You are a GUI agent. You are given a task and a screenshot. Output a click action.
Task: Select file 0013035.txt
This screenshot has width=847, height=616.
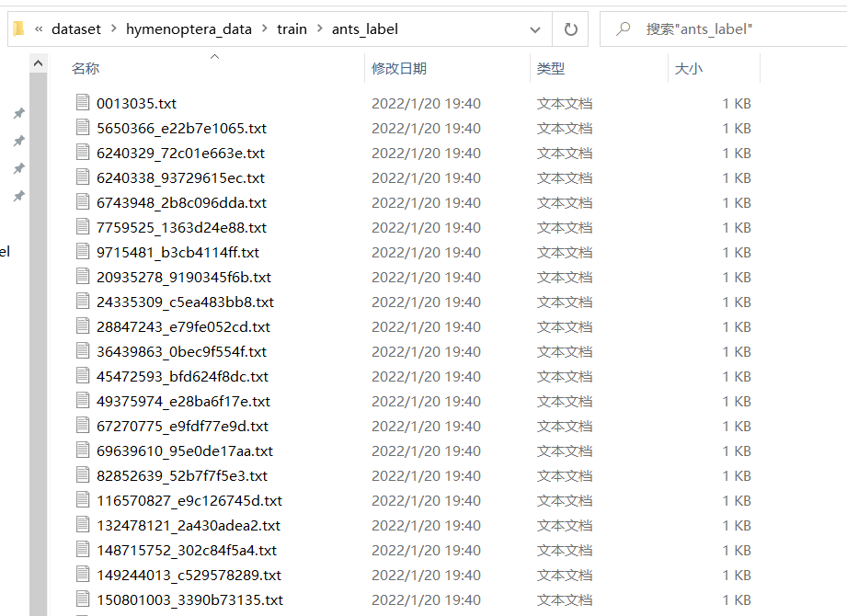coord(136,104)
